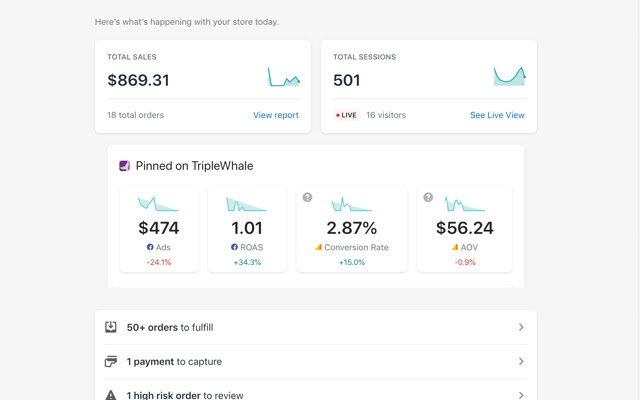Click the high risk order warning icon

pyautogui.click(x=111, y=395)
